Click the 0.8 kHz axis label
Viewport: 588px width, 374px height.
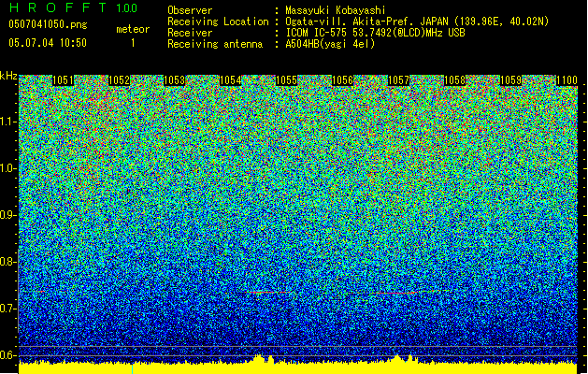(8, 262)
